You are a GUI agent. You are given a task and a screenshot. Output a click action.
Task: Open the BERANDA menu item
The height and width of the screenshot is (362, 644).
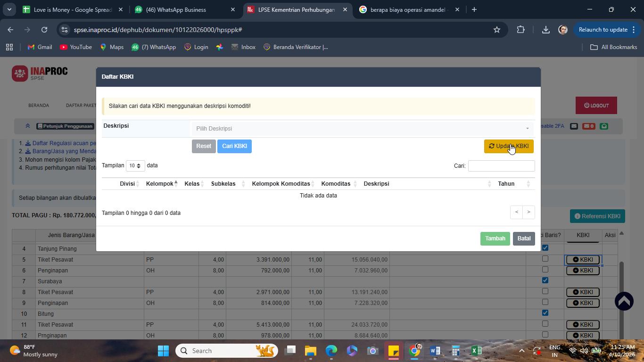tap(39, 106)
